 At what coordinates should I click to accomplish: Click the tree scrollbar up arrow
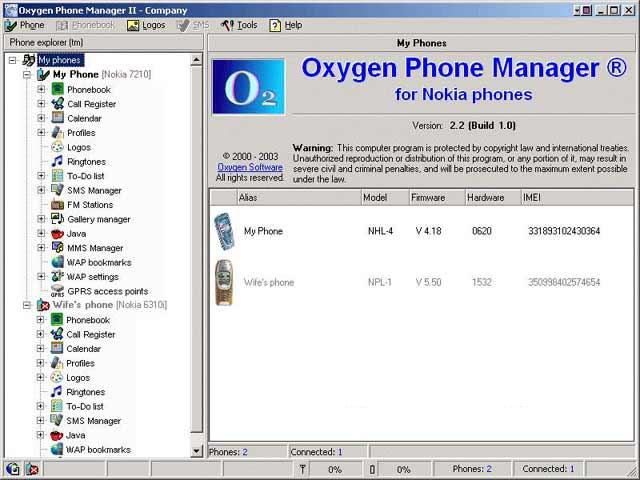coord(197,60)
